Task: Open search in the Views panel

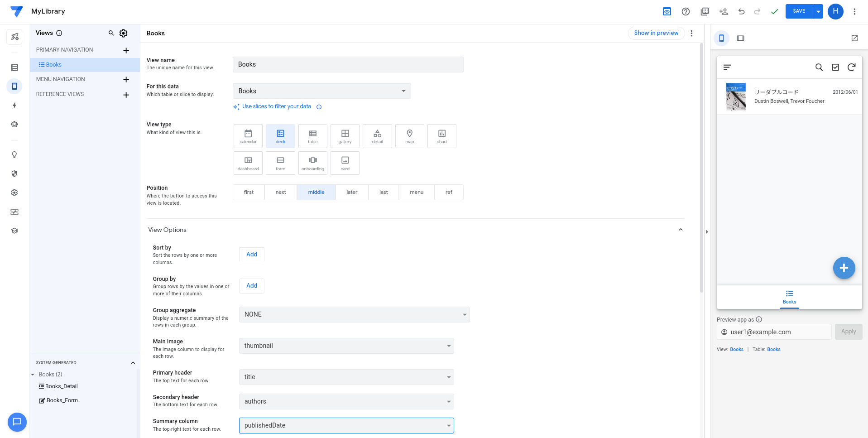Action: (111, 33)
